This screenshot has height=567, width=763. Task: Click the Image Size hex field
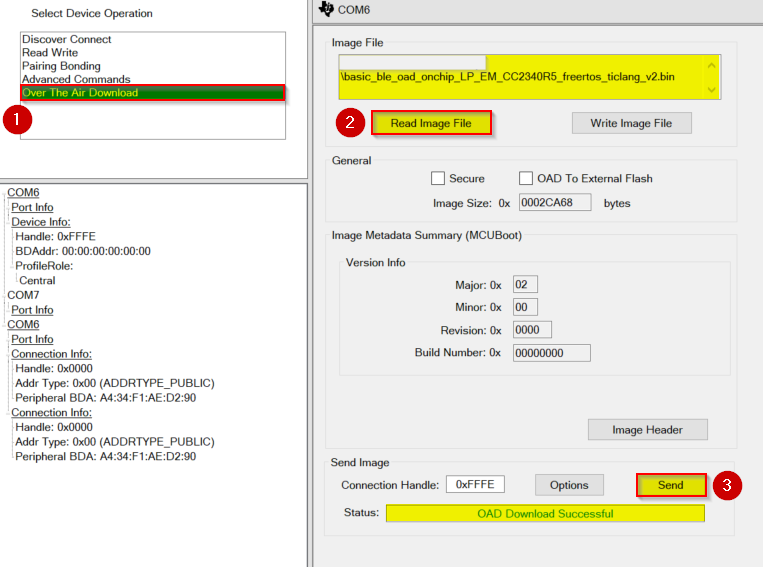[x=554, y=203]
